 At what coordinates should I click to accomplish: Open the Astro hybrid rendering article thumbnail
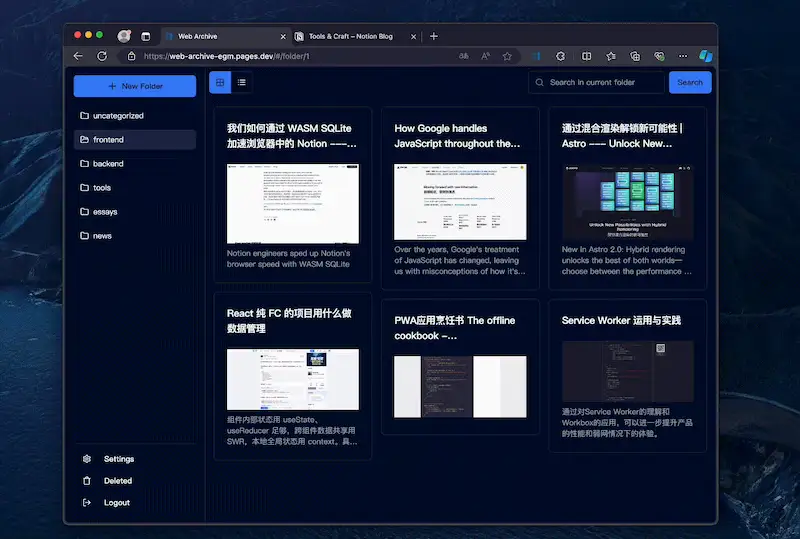tap(627, 203)
